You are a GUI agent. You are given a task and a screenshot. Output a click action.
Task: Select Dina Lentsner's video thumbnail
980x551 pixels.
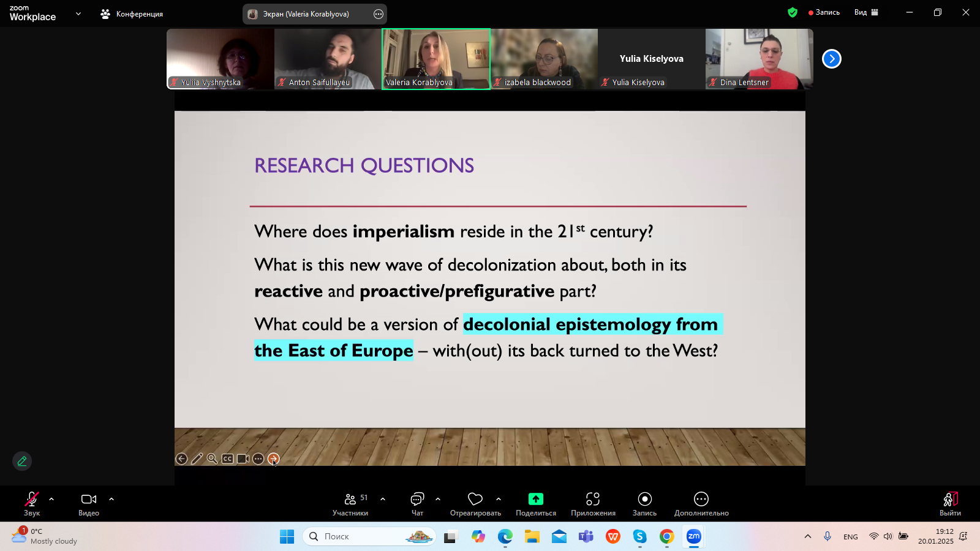pyautogui.click(x=759, y=59)
